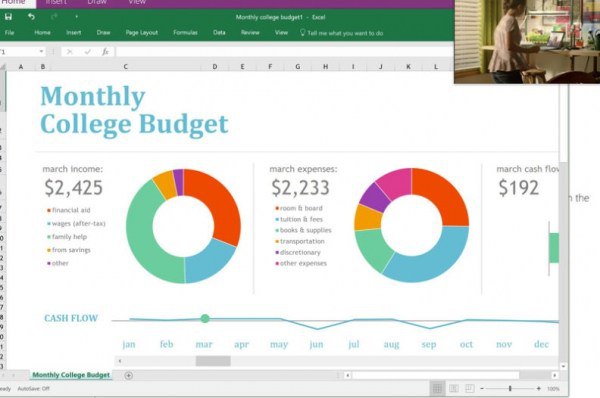This screenshot has height=398, width=600.
Task: Open the Review ribbon tab
Action: click(250, 33)
